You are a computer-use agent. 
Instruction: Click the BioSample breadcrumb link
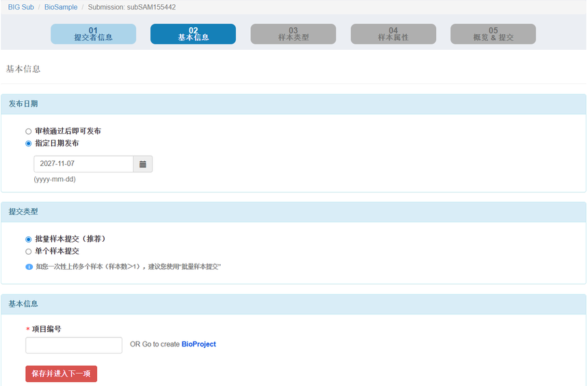tap(61, 7)
